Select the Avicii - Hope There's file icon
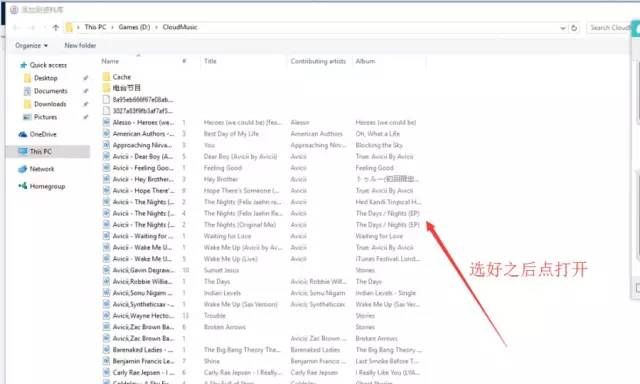This screenshot has height=384, width=640. click(x=107, y=191)
